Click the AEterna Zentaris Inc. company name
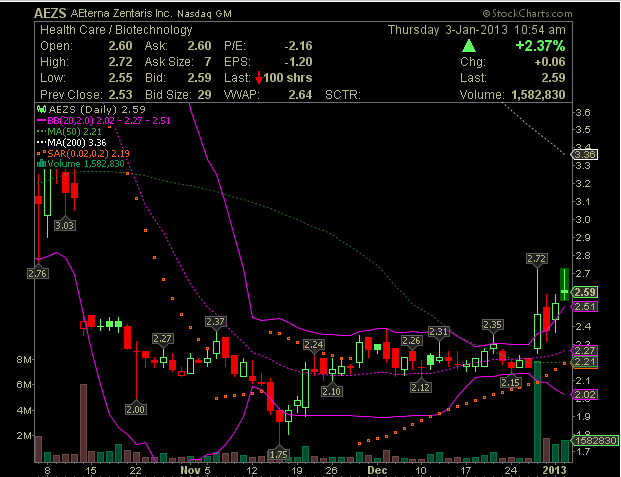Viewport: 621px width, 477px height. (x=122, y=13)
